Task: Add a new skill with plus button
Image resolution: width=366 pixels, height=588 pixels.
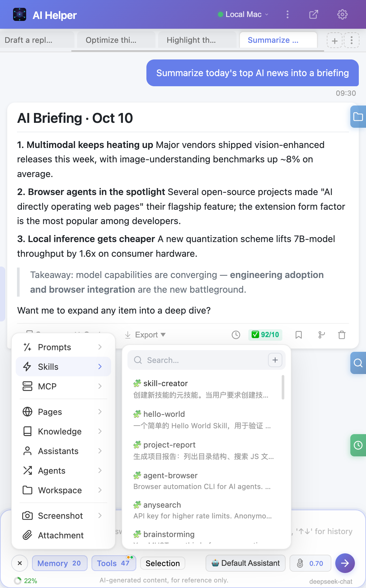Action: coord(275,360)
